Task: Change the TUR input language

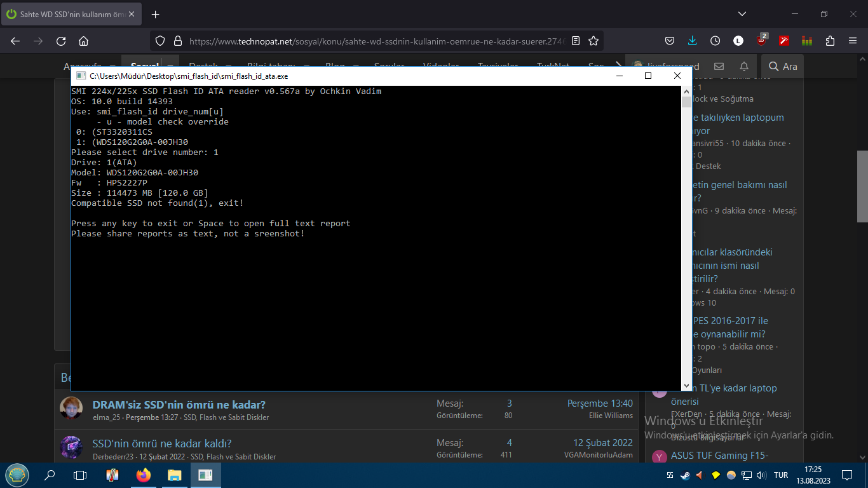Action: 781,475
